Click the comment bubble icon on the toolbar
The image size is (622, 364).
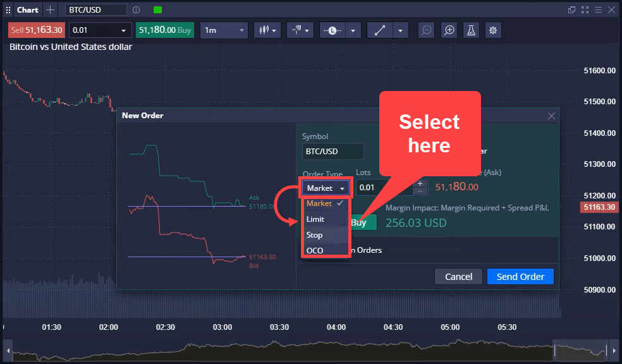click(427, 30)
